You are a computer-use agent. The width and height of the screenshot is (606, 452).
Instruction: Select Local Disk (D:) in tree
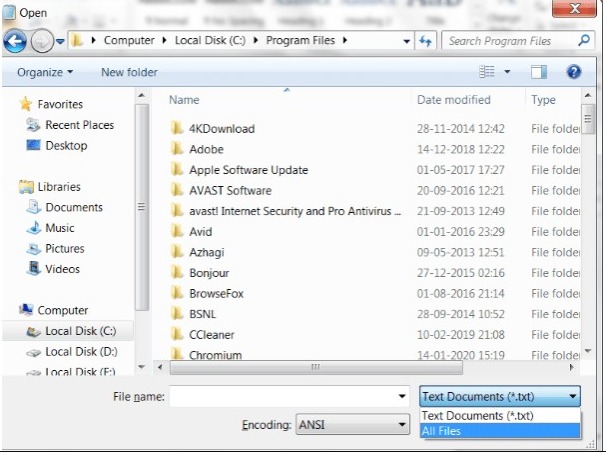(x=81, y=352)
